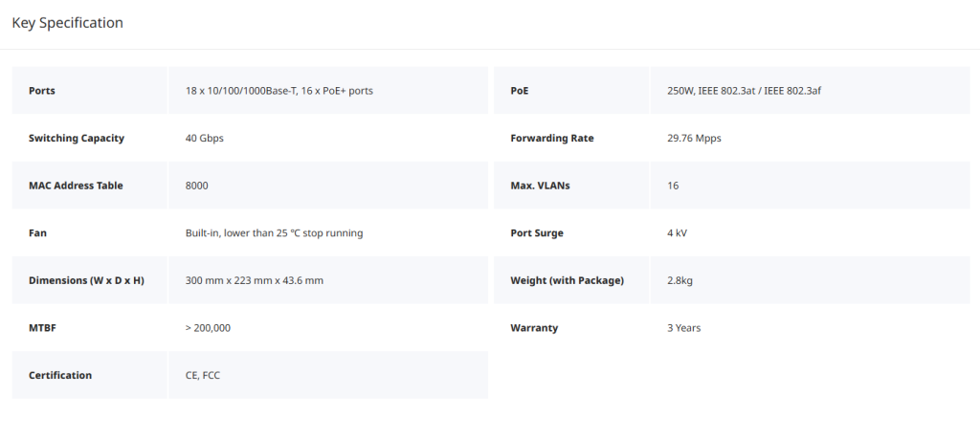The width and height of the screenshot is (980, 439).
Task: Click the PoE label
Action: [520, 91]
